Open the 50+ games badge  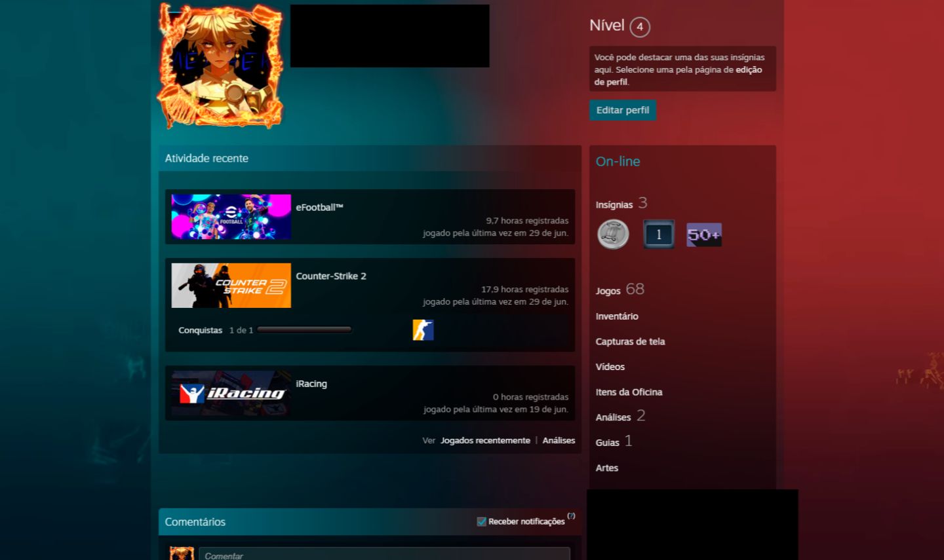click(704, 234)
